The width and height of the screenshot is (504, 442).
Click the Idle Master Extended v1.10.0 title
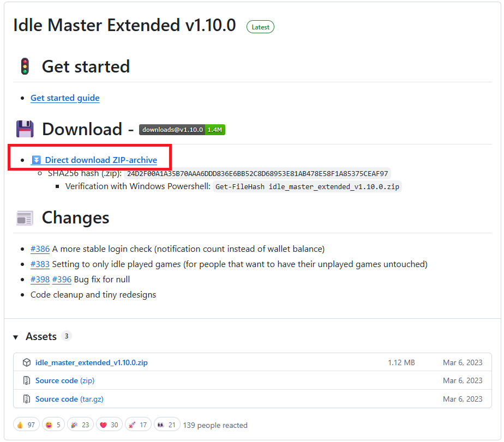tap(124, 25)
